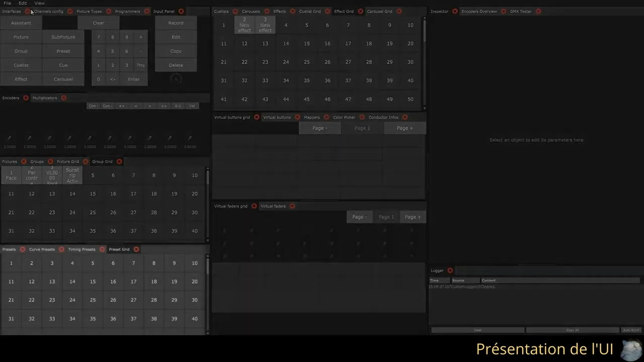The width and height of the screenshot is (644, 362).
Task: Select Effect Grid cell 2 New effect
Action: tap(245, 25)
